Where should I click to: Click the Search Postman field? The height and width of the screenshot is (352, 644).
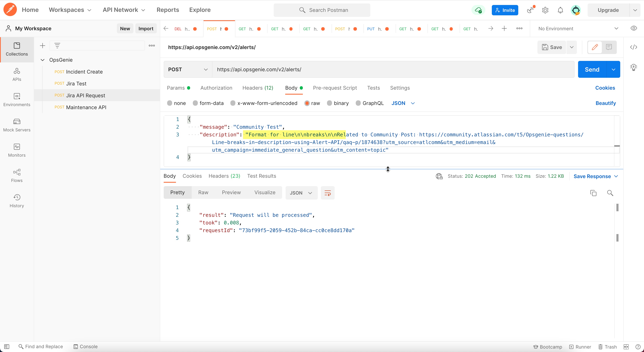[x=322, y=10]
